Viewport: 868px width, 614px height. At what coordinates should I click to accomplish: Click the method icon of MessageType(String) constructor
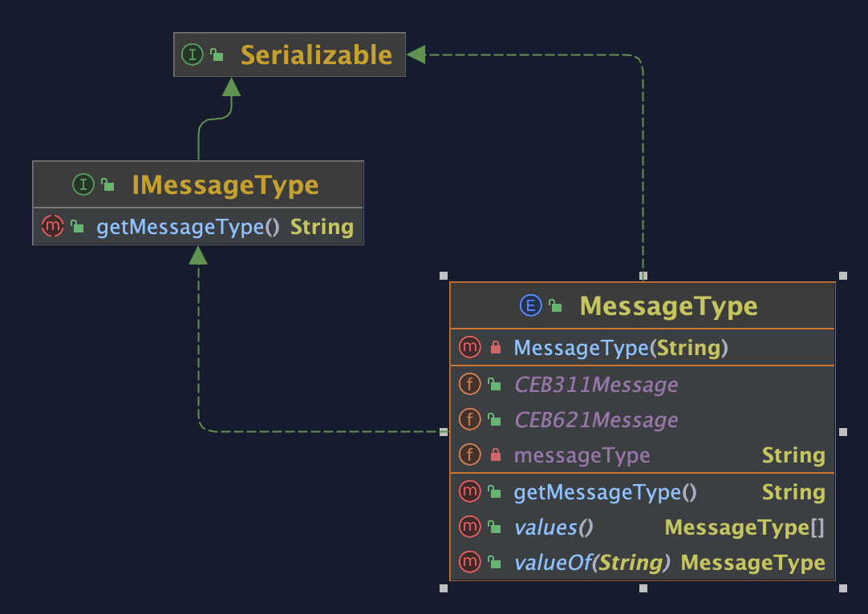coord(469,348)
